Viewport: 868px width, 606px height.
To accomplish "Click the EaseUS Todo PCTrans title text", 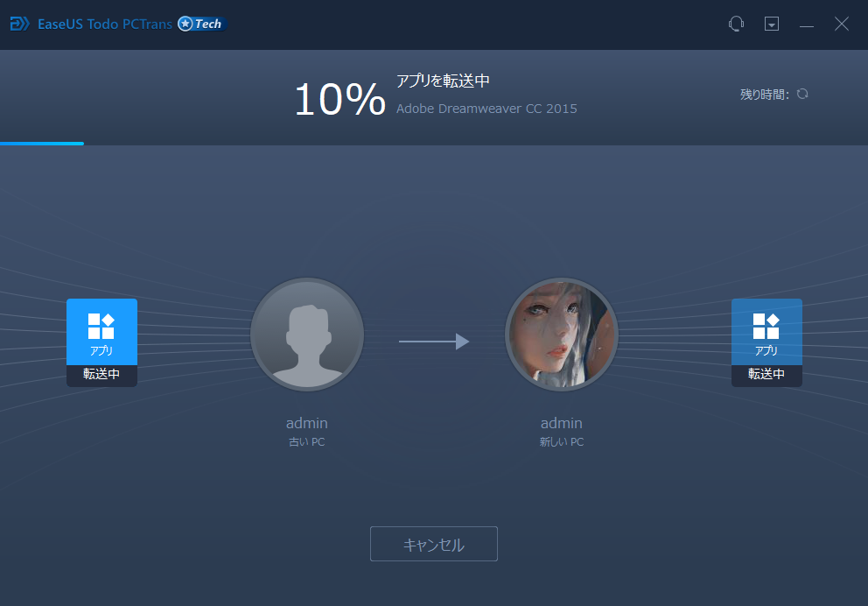I will tap(104, 24).
